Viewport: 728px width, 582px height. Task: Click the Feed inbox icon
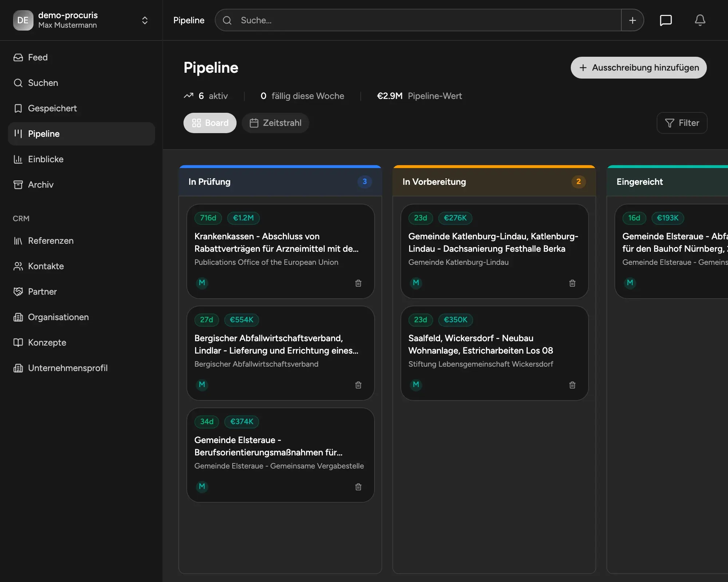coord(18,57)
